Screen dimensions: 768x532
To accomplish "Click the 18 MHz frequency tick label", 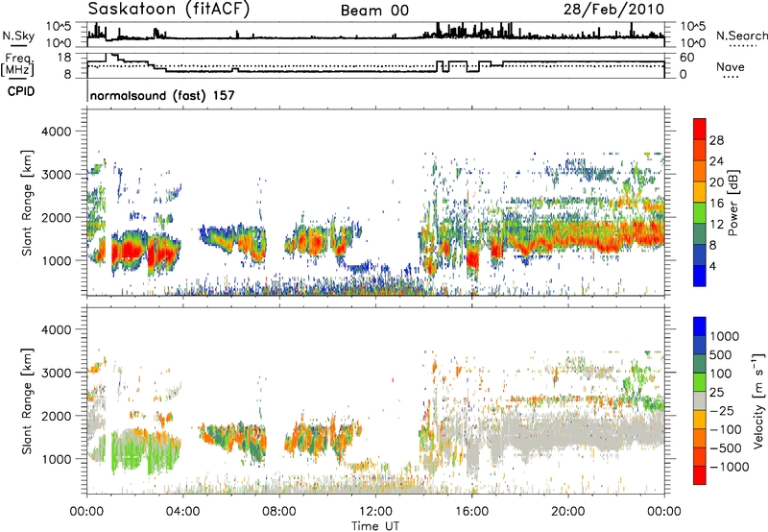I will (x=64, y=58).
